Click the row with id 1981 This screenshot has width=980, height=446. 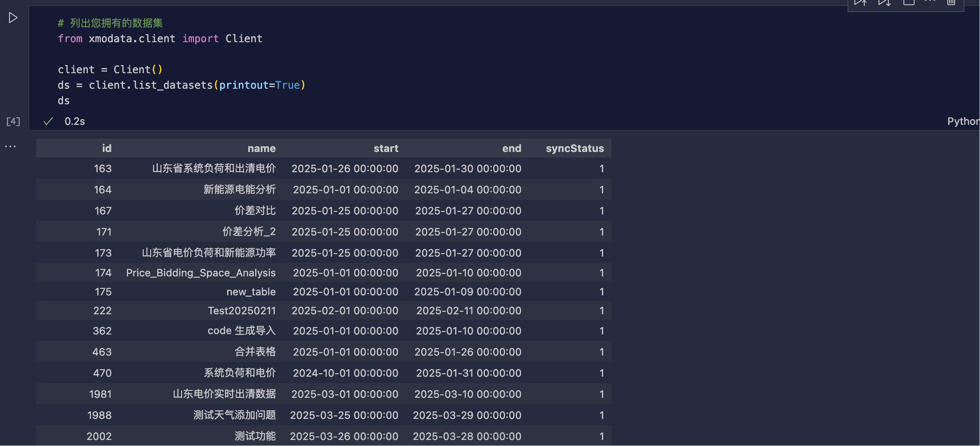click(x=324, y=394)
